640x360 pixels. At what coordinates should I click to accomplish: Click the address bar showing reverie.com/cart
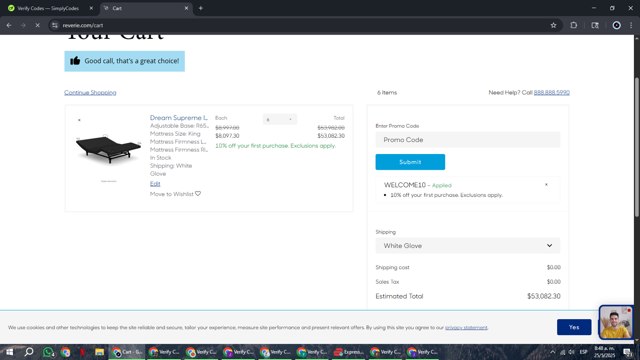[302, 25]
